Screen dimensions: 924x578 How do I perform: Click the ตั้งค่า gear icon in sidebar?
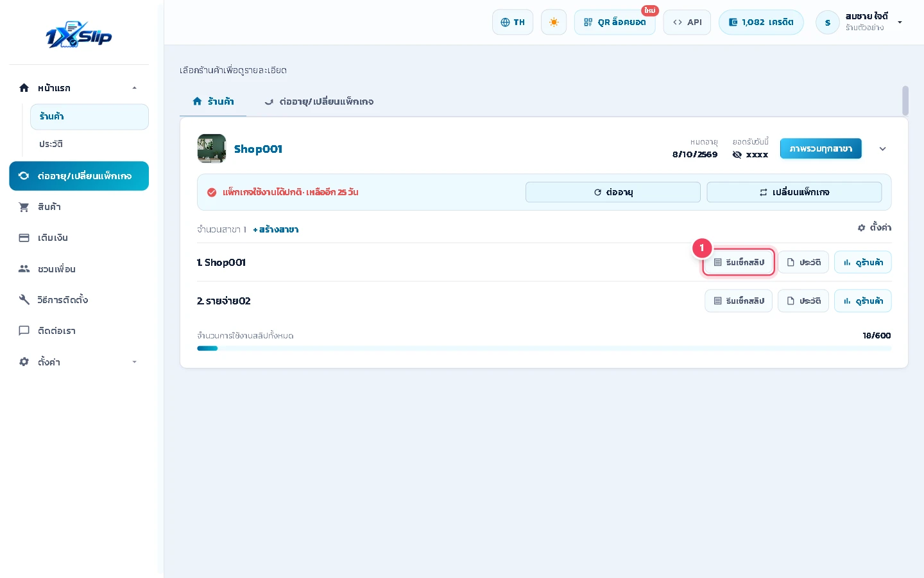point(24,362)
